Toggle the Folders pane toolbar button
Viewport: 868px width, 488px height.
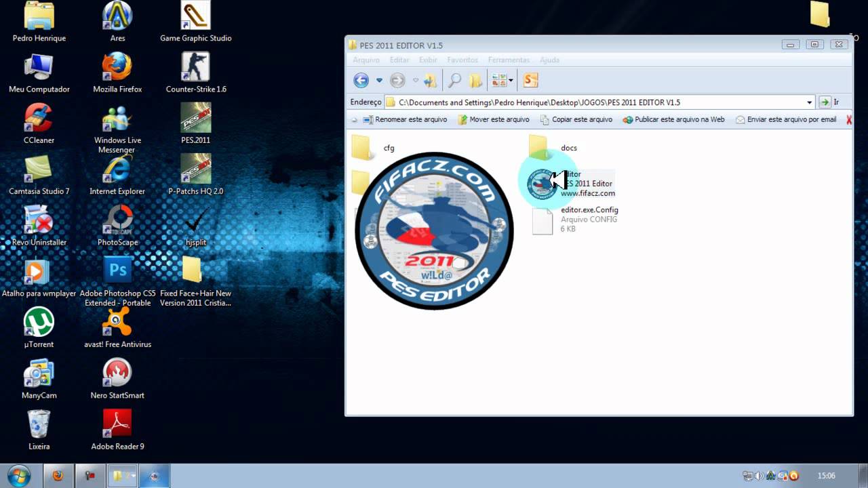[475, 81]
